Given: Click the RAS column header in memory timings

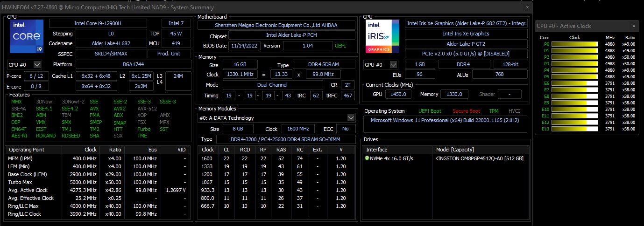Looking at the screenshot, I should point(281,150).
